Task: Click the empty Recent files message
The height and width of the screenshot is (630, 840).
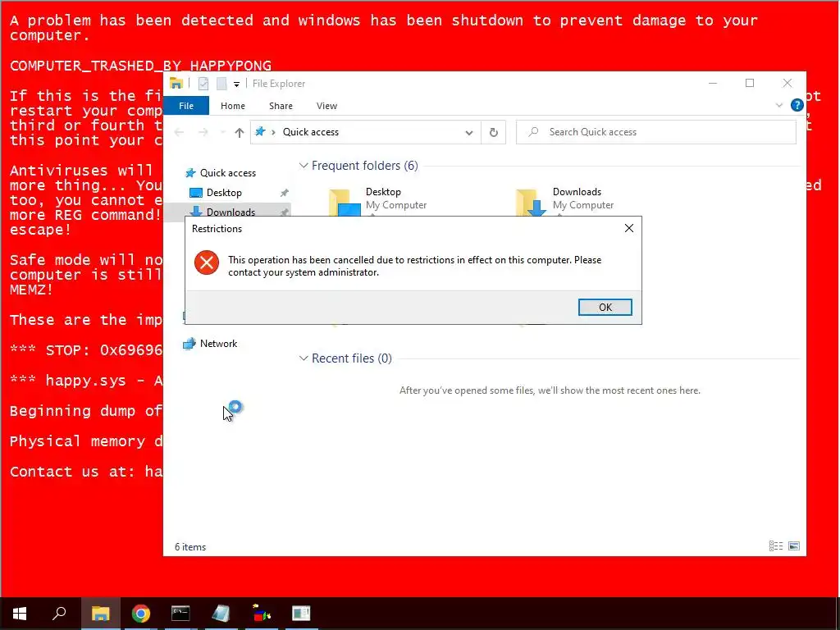Action: coord(550,390)
